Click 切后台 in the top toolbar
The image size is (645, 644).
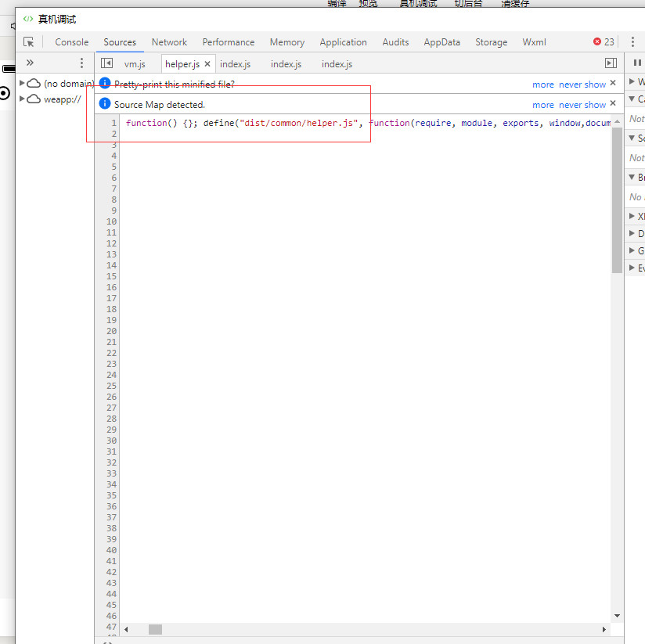tap(468, 4)
